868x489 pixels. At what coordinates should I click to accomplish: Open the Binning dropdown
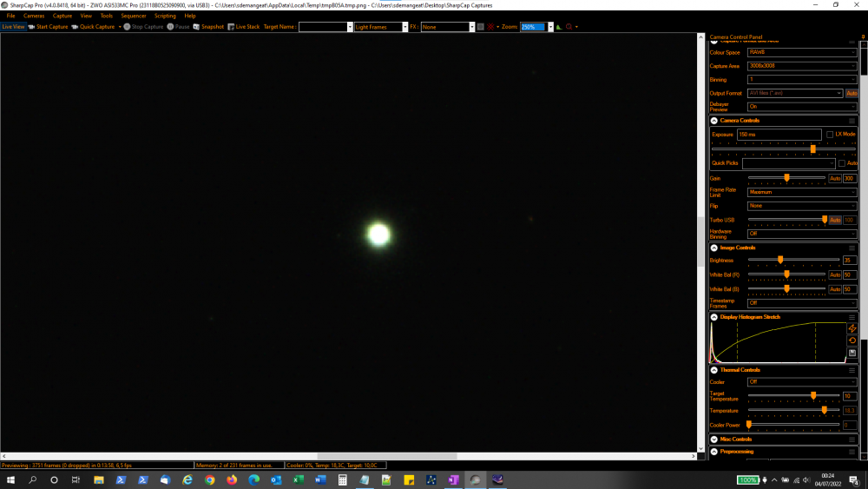(x=801, y=79)
